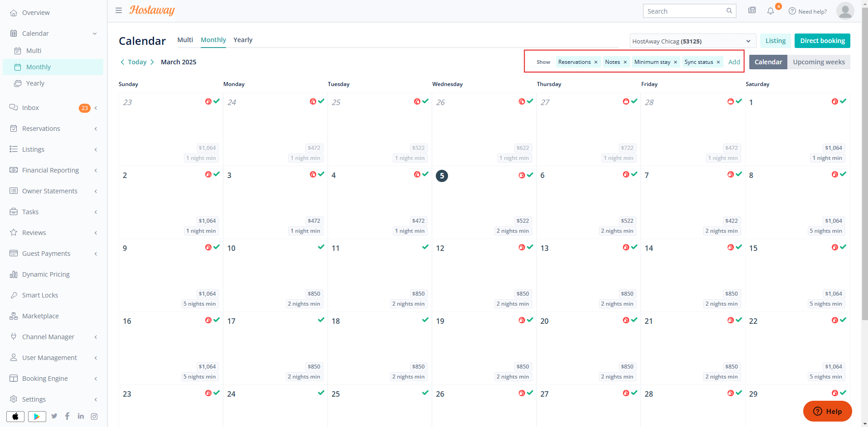
Task: Click the Overview home icon in sidebar
Action: [x=14, y=13]
